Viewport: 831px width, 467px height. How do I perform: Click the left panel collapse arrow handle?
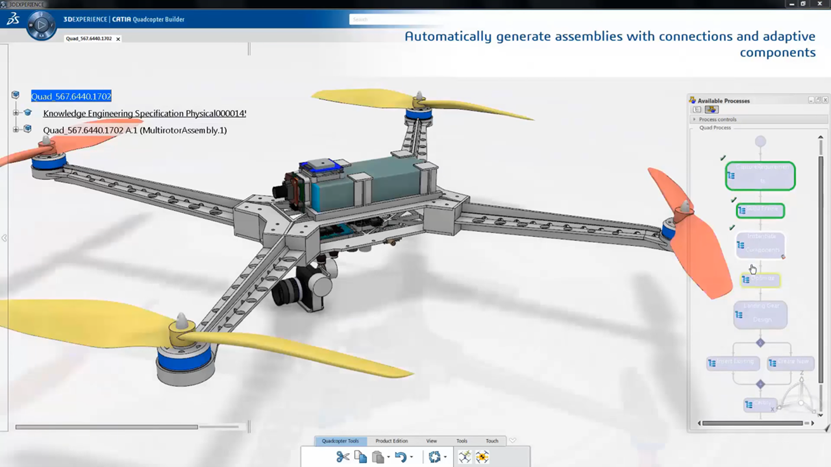[4, 238]
